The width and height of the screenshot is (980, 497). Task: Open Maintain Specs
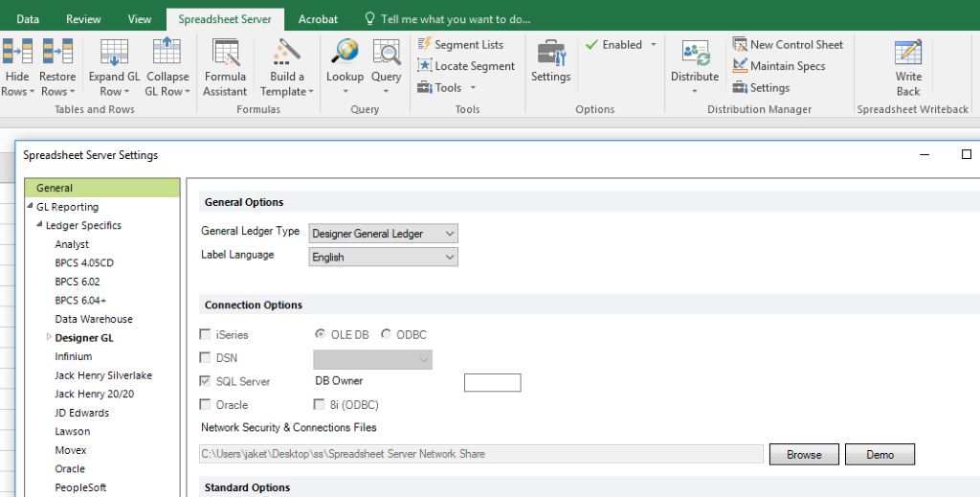click(779, 66)
